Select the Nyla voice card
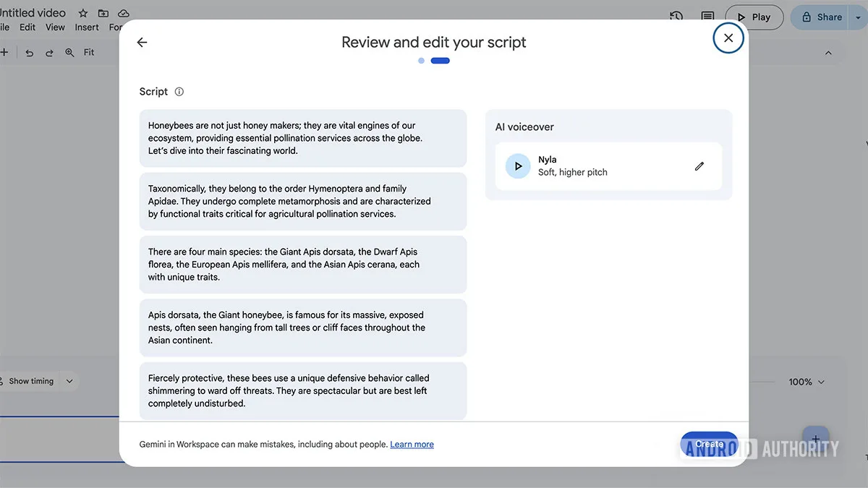The height and width of the screenshot is (488, 868). pos(608,166)
